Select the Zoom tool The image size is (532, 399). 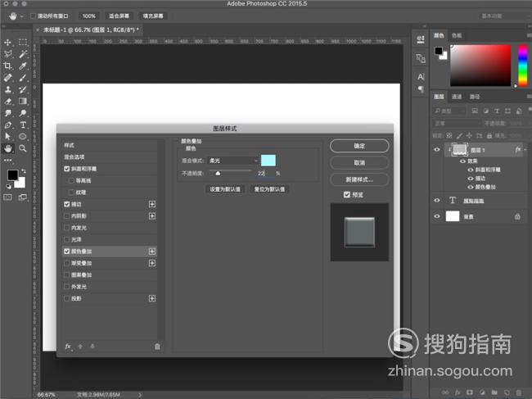[23, 148]
